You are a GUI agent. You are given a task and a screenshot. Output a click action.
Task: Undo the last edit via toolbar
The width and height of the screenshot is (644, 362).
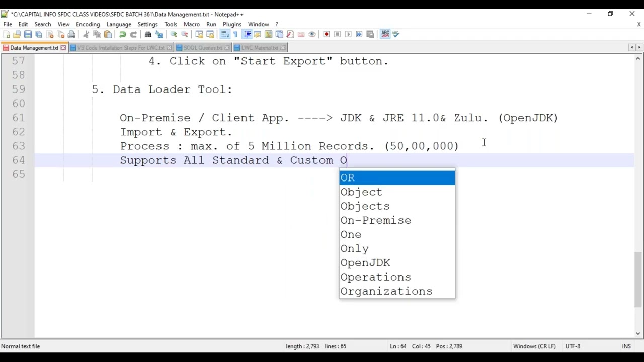(122, 34)
